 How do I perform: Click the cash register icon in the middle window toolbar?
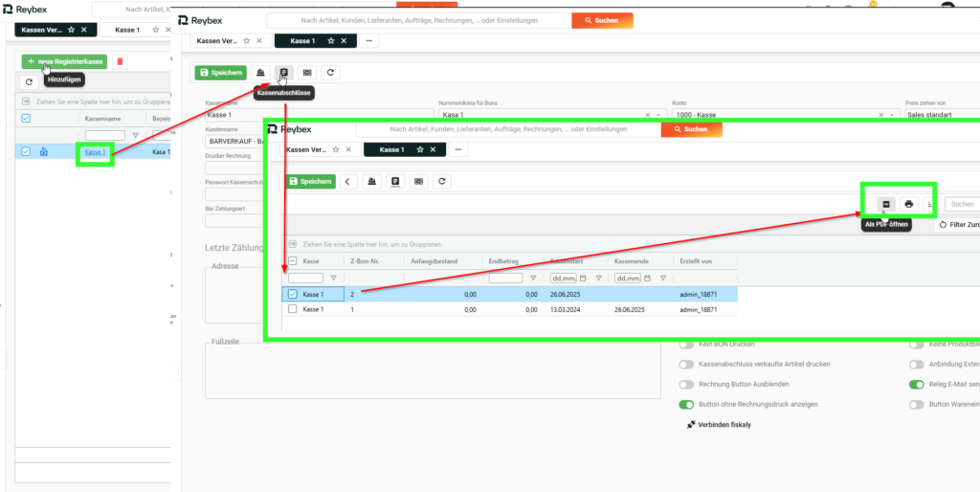[x=261, y=73]
